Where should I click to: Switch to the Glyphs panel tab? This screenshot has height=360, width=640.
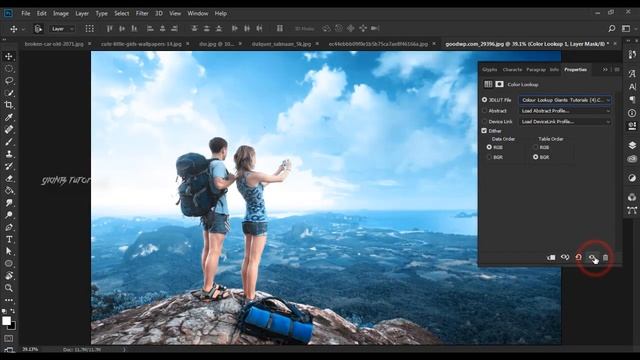click(489, 70)
